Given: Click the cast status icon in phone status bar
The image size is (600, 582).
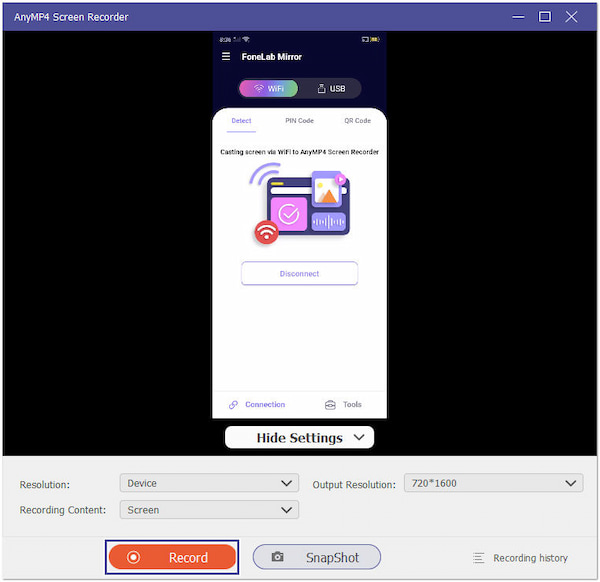Looking at the screenshot, I should pos(365,39).
